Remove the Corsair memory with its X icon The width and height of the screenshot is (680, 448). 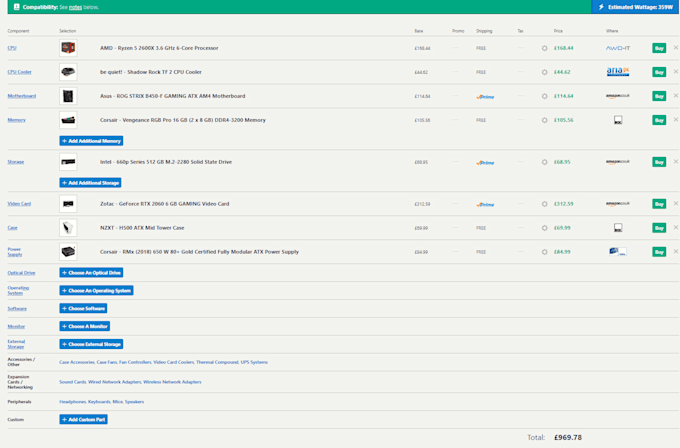676,120
